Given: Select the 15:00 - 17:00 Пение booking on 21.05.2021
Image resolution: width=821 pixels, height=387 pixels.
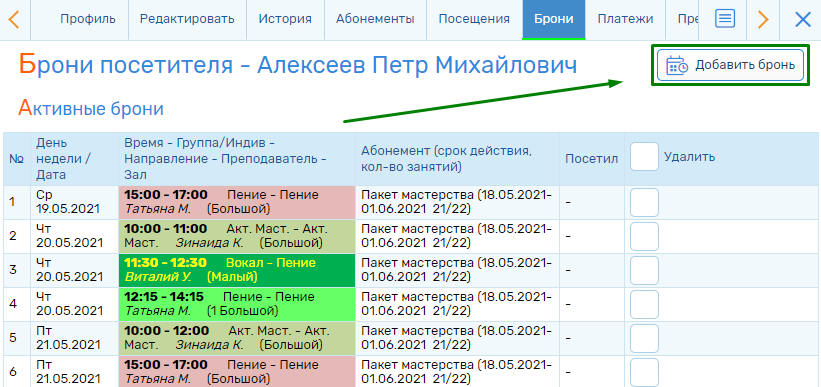Looking at the screenshot, I should 237,372.
